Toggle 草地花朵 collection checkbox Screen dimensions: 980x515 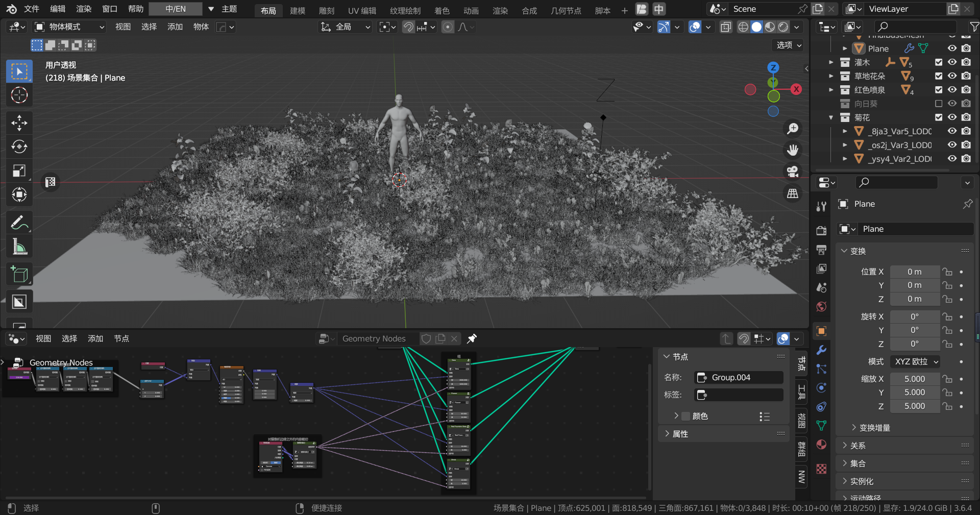click(939, 76)
